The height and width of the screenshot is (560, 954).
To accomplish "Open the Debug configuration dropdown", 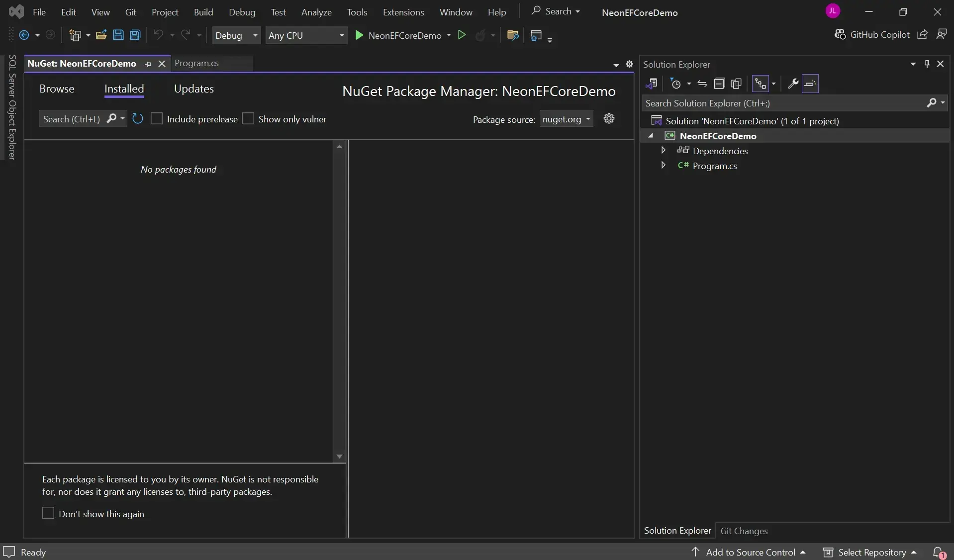I will [236, 35].
